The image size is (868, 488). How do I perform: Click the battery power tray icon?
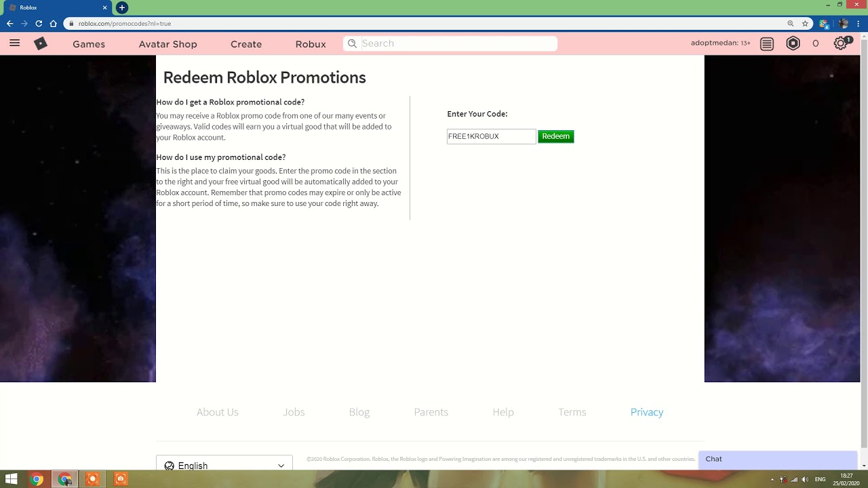click(783, 479)
